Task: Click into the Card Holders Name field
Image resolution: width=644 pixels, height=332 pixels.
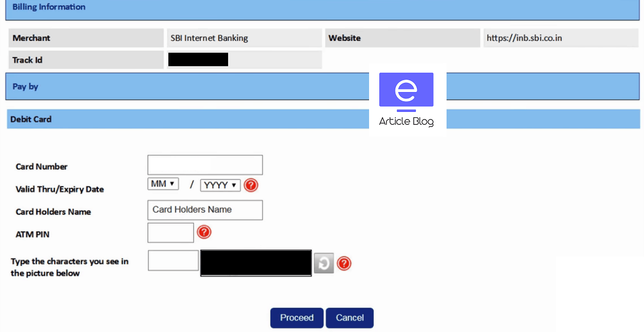Action: click(205, 210)
